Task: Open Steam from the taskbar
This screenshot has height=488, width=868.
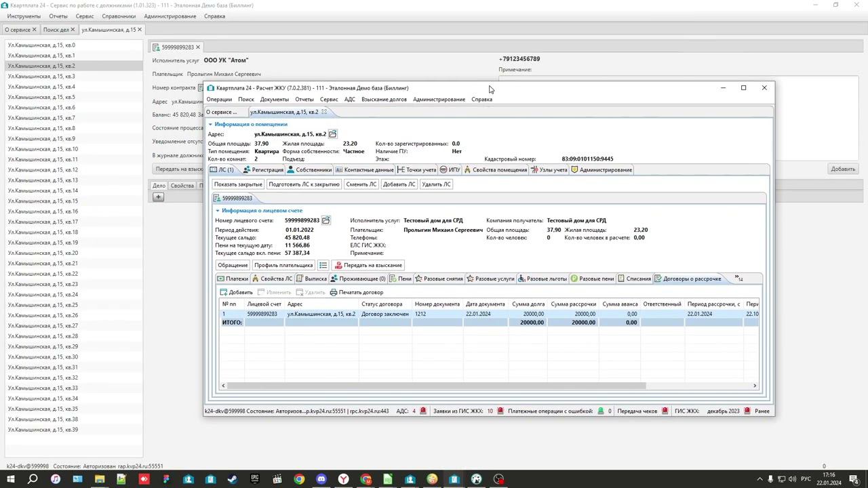Action: (233, 479)
